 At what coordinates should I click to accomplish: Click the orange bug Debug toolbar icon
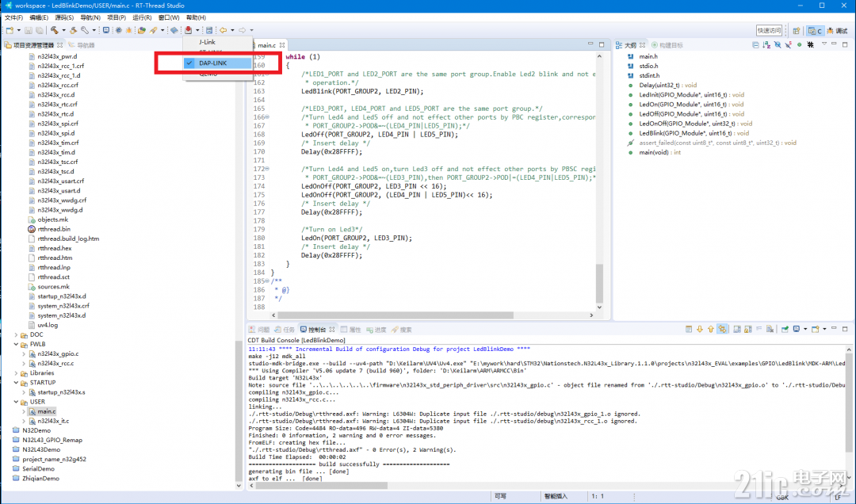tap(129, 30)
